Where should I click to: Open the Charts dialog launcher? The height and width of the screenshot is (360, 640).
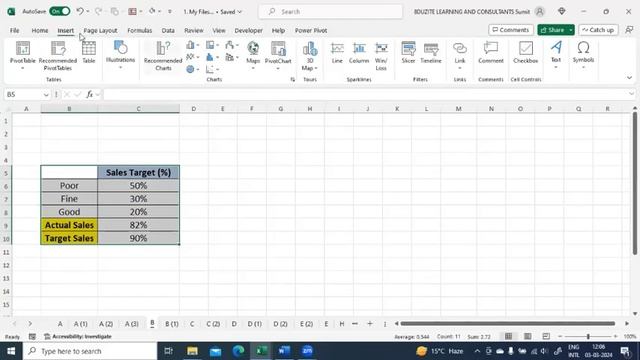[293, 80]
